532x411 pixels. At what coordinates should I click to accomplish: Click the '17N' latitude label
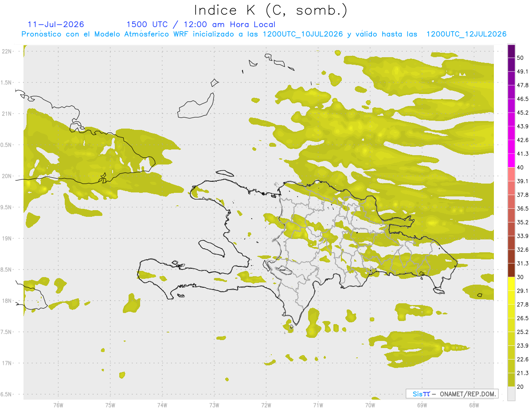pos(7,364)
